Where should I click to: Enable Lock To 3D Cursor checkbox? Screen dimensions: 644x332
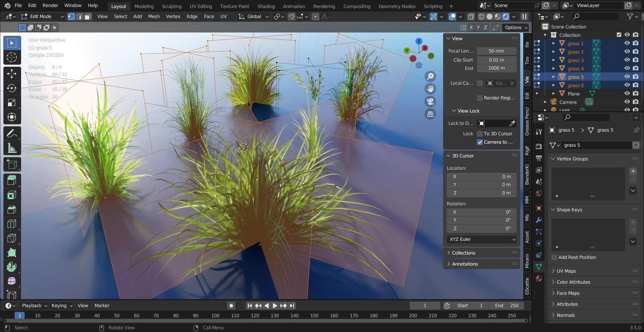pos(480,133)
